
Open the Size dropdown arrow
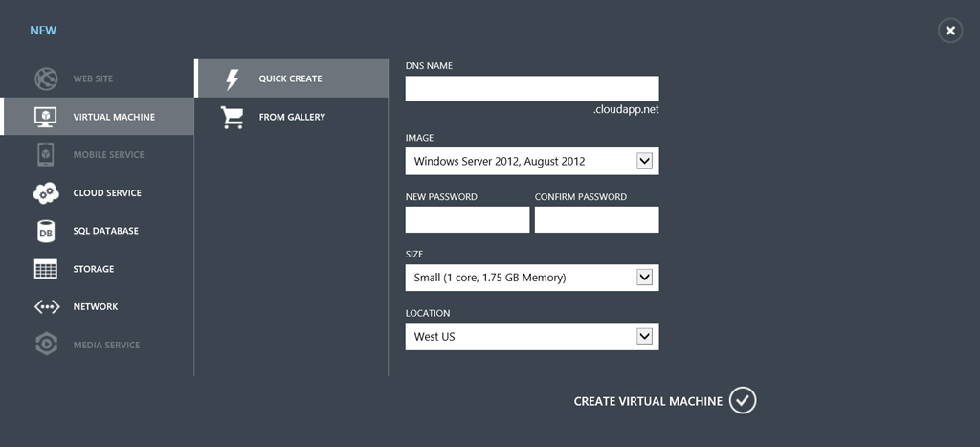[x=644, y=278]
